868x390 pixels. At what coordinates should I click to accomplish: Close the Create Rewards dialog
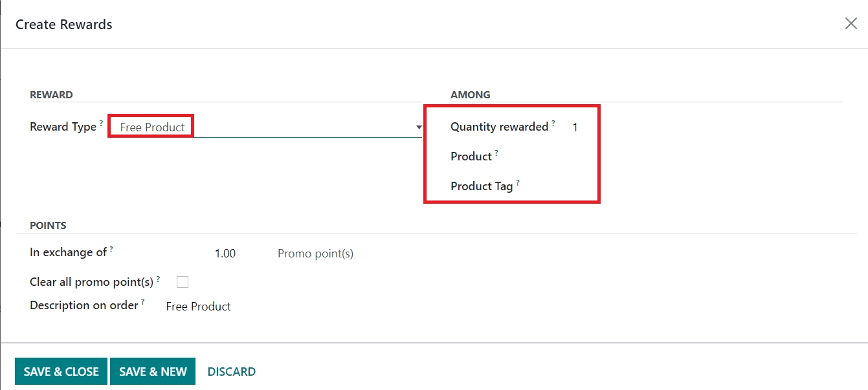[x=851, y=24]
